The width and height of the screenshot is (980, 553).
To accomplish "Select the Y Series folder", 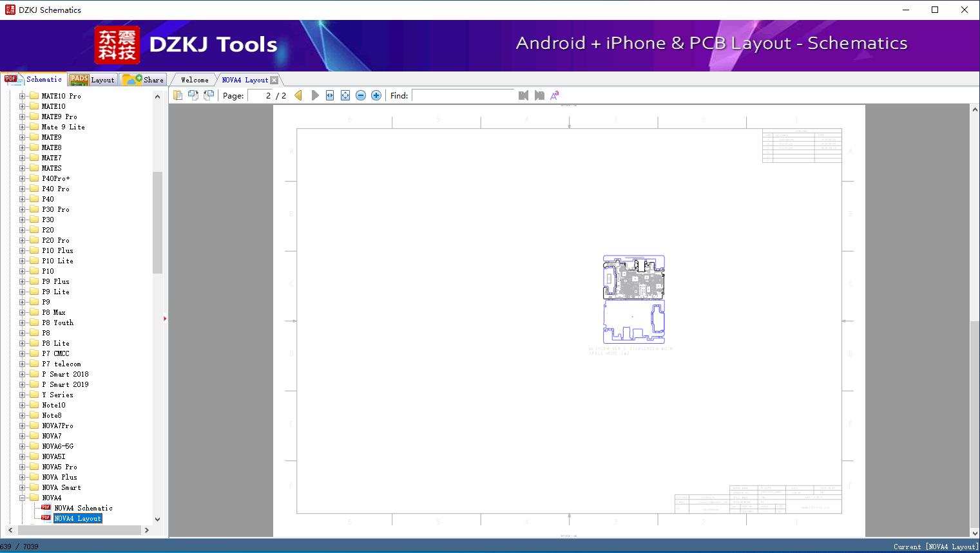I will click(x=57, y=395).
